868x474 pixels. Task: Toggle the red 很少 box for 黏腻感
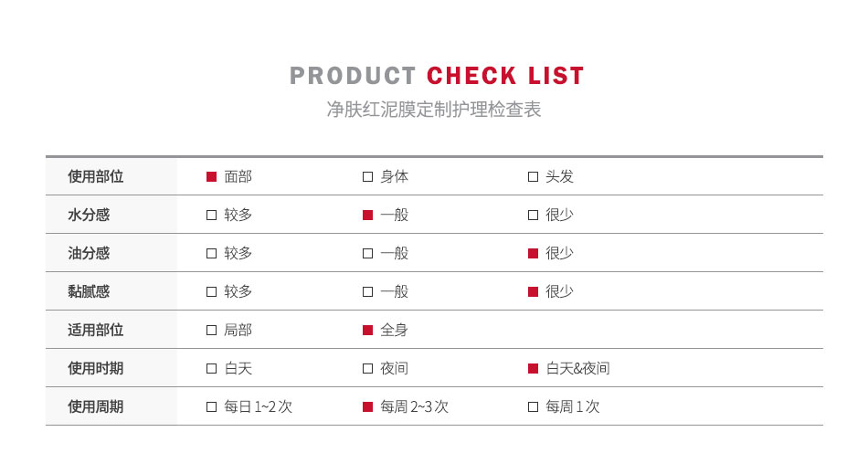point(533,291)
